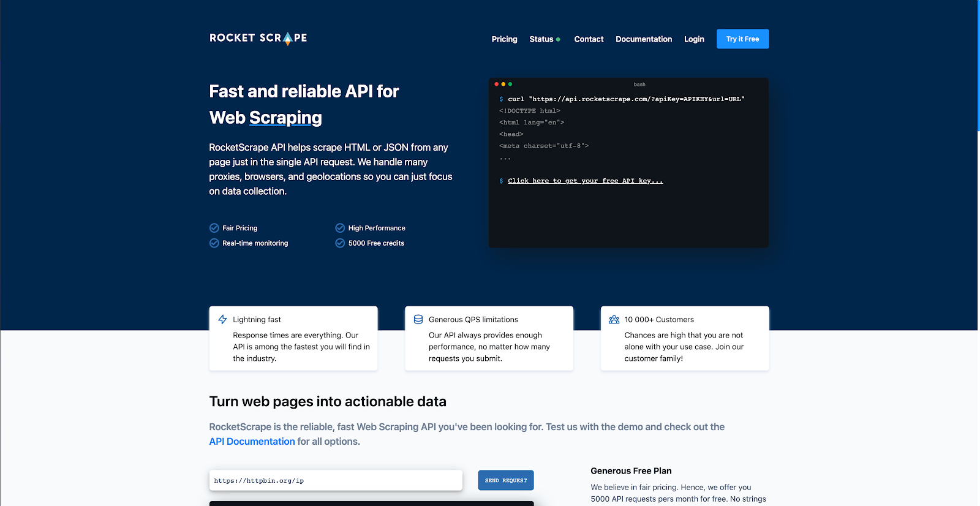Click the meta charset line in terminal
The width and height of the screenshot is (980, 506).
544,146
